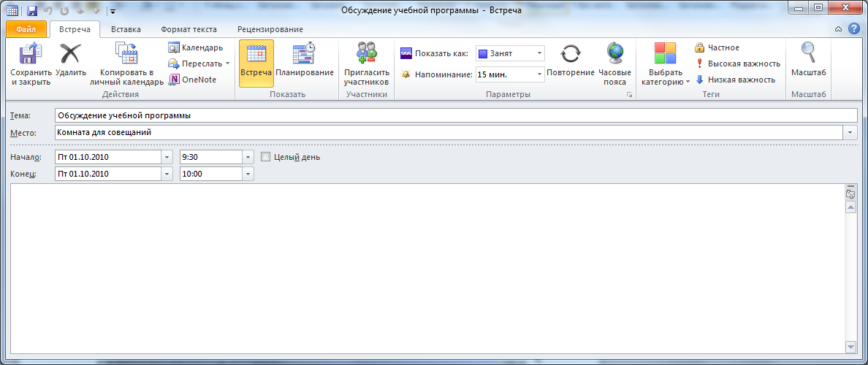Viewport: 868px width, 365px height.
Task: Switch to Формат текста tab
Action: coord(189,29)
